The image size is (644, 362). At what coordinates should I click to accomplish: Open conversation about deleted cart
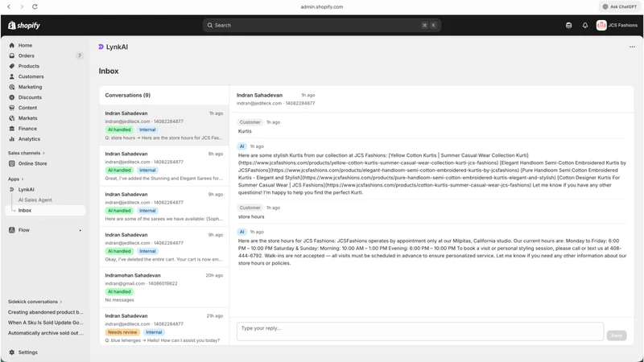(x=164, y=247)
